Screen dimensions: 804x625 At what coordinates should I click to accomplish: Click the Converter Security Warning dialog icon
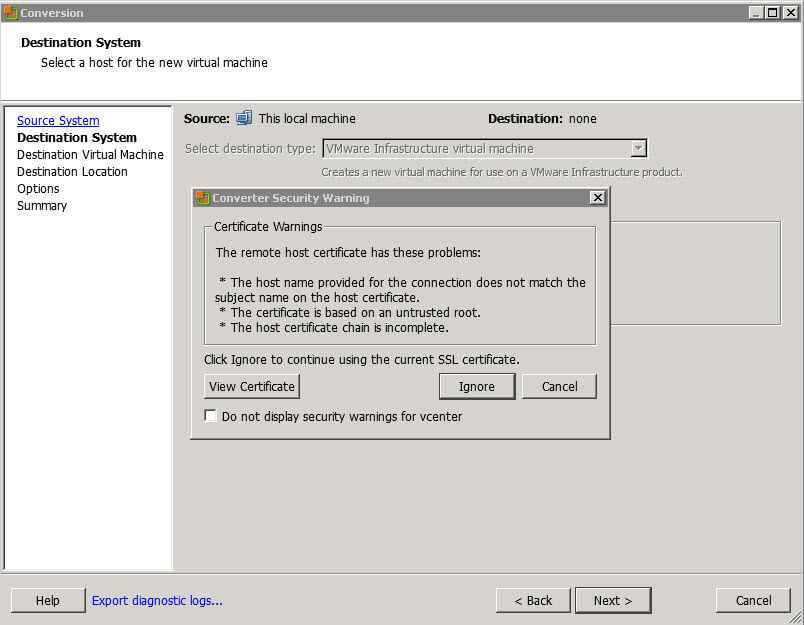[x=202, y=198]
